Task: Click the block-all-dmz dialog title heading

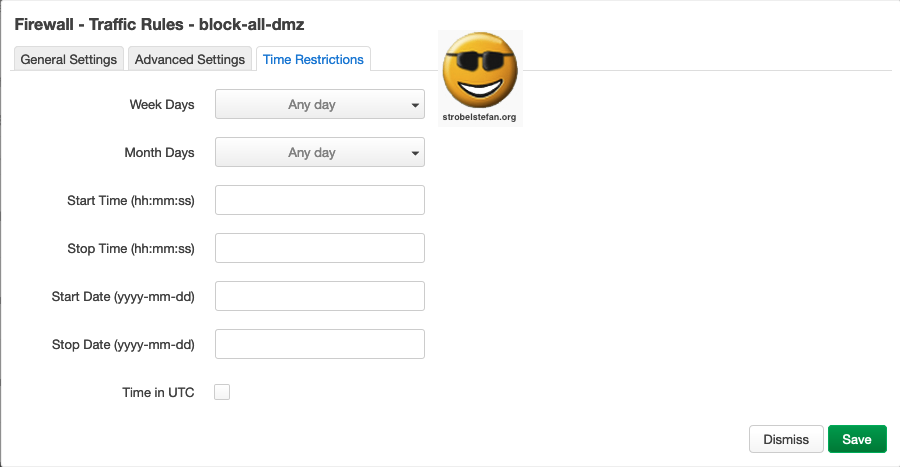Action: (173, 22)
